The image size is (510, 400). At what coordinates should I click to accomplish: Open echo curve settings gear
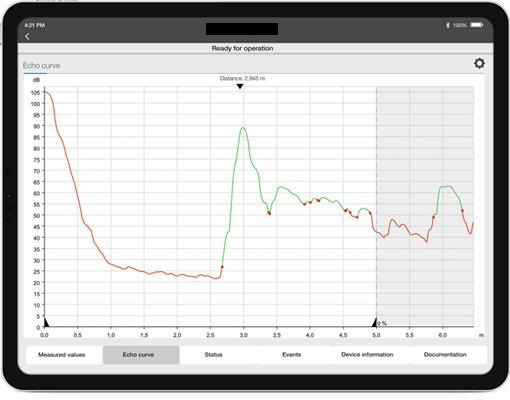point(479,63)
